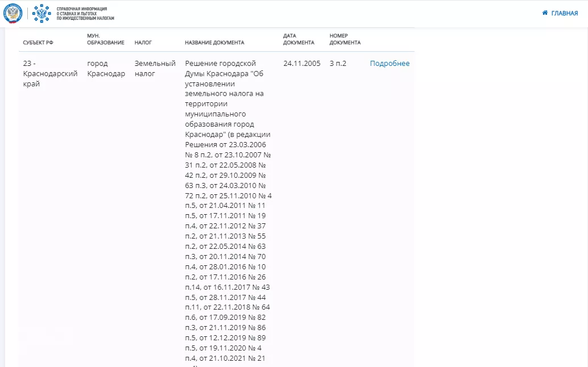Click the home icon beside ГЛАВНАЯ

(x=545, y=12)
